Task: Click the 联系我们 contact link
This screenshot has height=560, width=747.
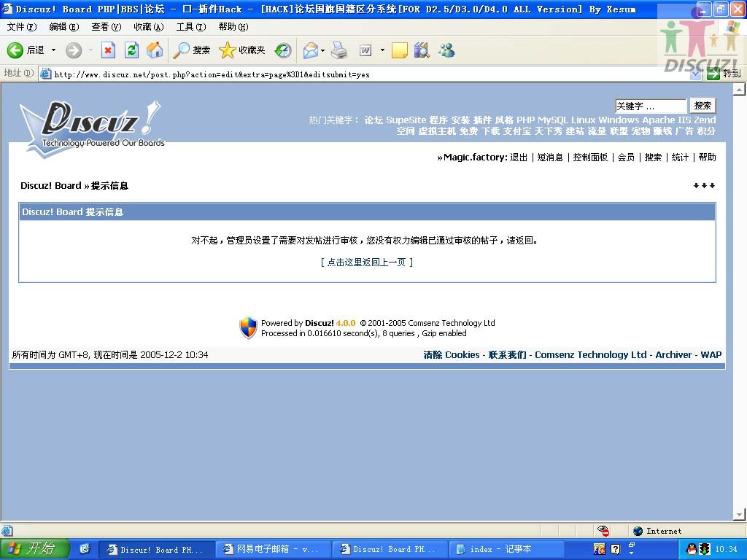Action: click(508, 355)
